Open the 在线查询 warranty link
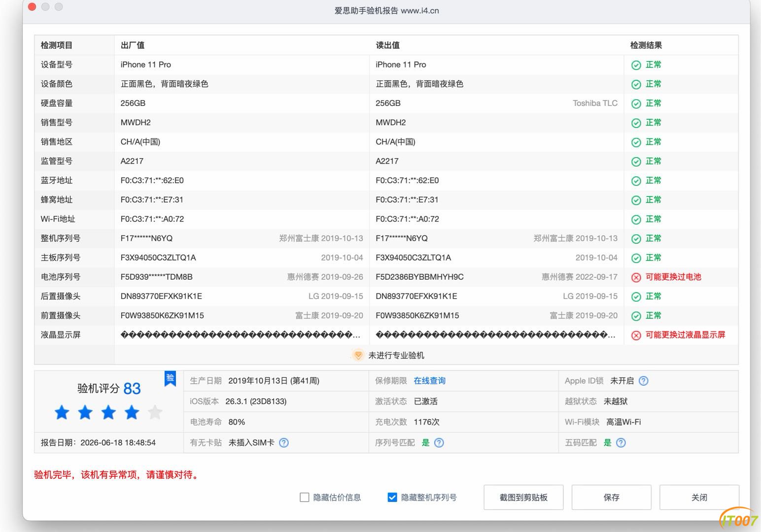This screenshot has height=532, width=761. point(430,381)
